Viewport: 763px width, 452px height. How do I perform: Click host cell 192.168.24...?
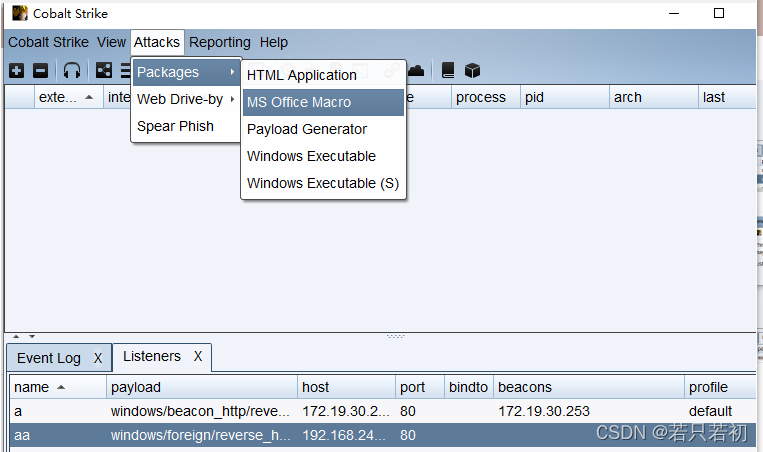click(x=346, y=435)
